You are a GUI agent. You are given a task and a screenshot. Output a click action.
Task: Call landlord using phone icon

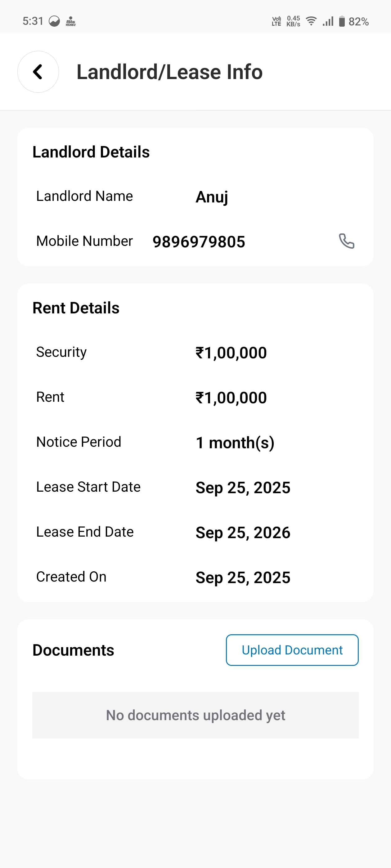[x=346, y=241]
